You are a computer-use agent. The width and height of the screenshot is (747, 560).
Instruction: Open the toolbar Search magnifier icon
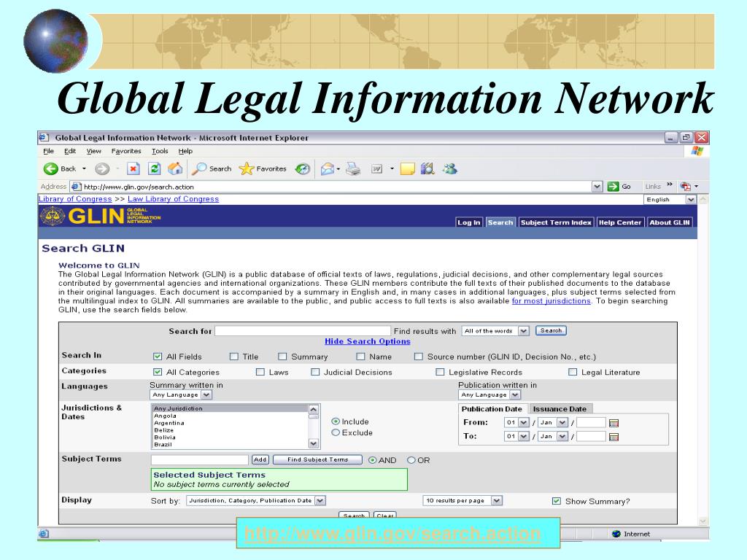(x=199, y=168)
